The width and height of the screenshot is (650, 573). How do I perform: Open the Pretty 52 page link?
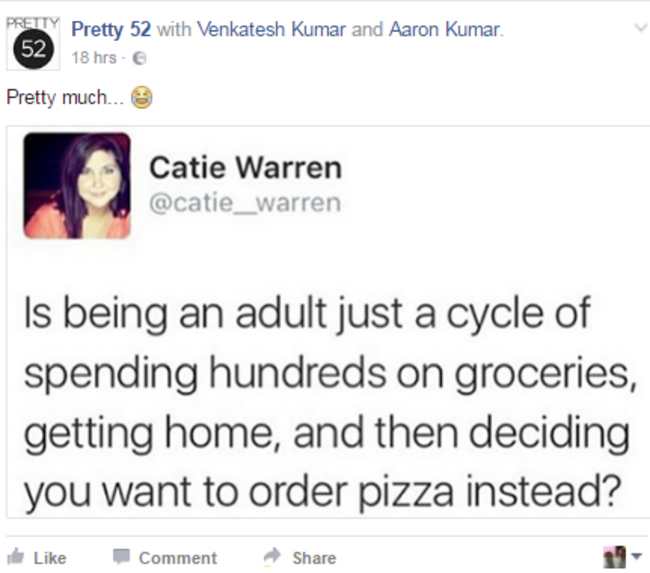[111, 29]
